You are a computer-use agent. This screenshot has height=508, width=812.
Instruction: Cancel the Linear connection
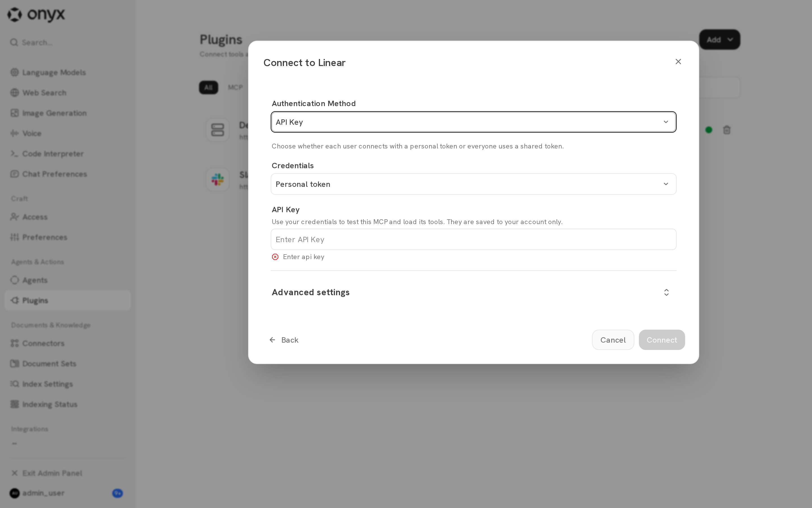(613, 340)
